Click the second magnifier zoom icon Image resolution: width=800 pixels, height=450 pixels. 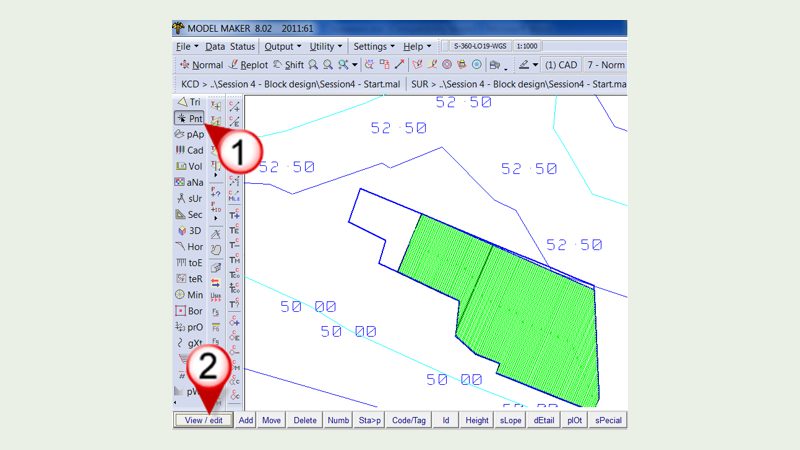[328, 65]
